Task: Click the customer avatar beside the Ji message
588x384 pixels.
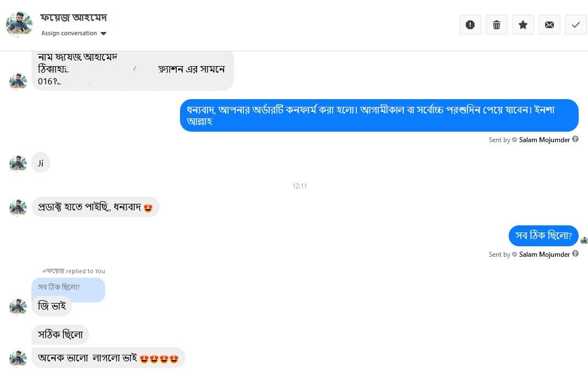Action: pyautogui.click(x=18, y=163)
